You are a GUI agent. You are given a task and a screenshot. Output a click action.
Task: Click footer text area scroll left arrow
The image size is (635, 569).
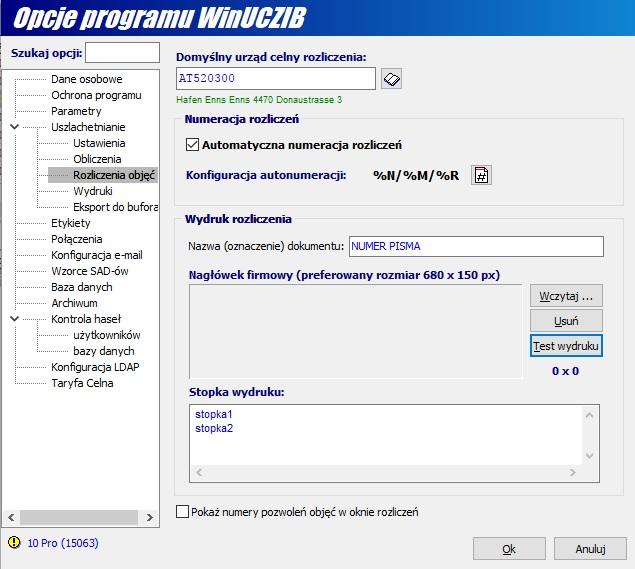pos(199,472)
